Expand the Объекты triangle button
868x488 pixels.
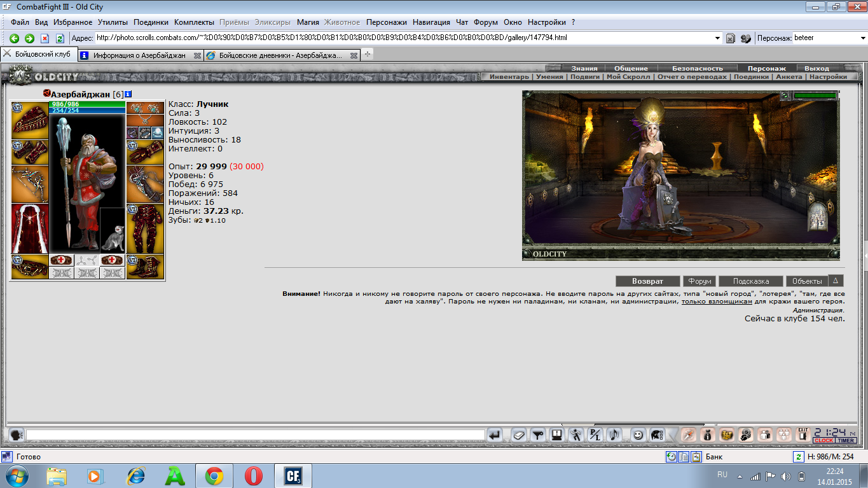(x=836, y=281)
